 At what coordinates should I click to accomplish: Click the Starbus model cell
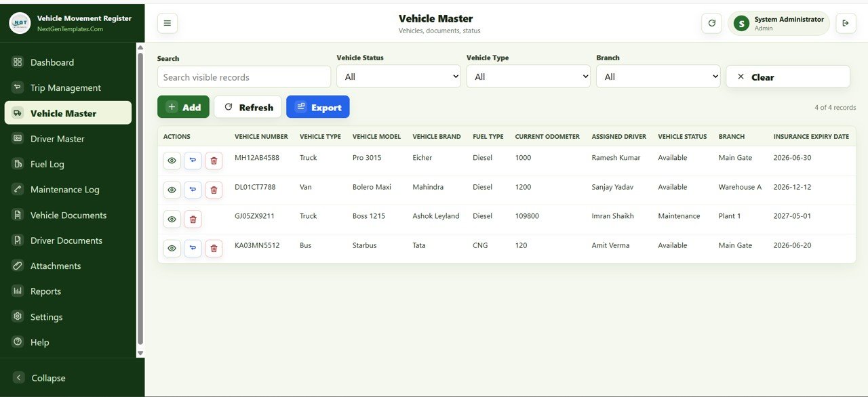[x=365, y=245]
